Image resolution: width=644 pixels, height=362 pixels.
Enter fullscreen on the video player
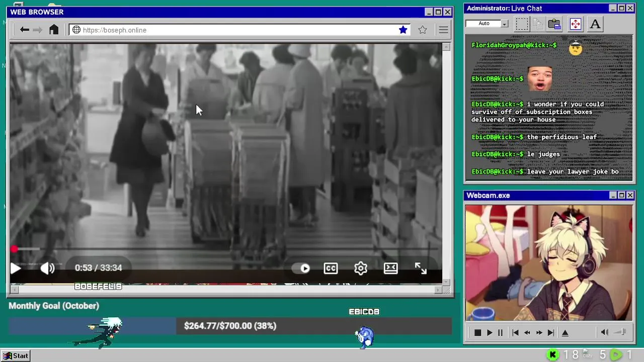tap(421, 268)
